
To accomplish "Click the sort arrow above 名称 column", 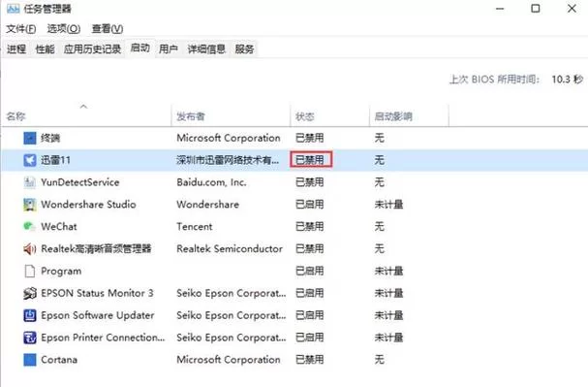I will tap(83, 107).
